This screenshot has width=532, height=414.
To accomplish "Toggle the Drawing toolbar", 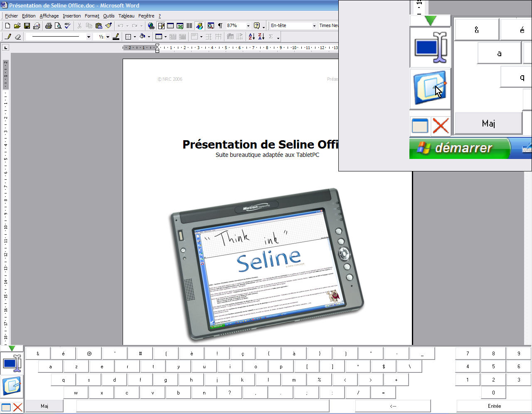I will (199, 26).
